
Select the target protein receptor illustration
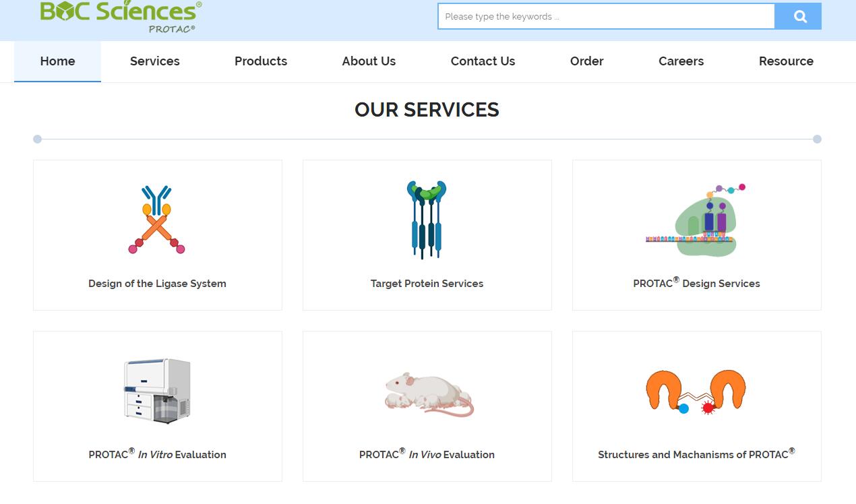pyautogui.click(x=427, y=219)
